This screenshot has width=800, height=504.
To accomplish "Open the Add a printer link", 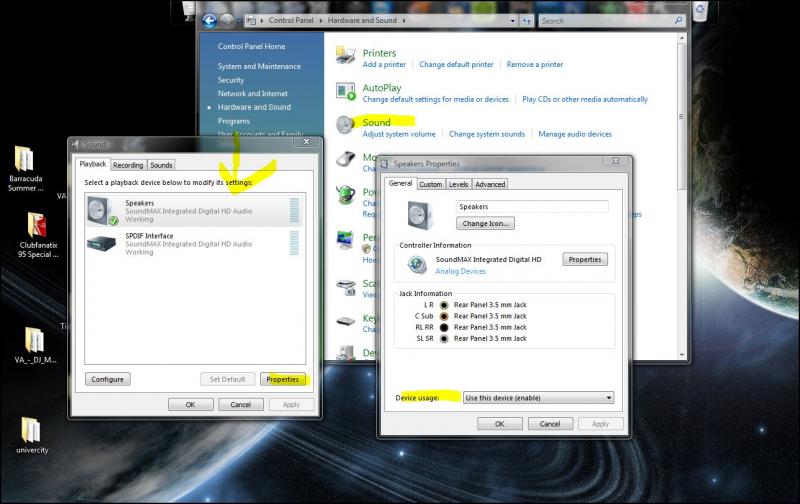I will [384, 64].
